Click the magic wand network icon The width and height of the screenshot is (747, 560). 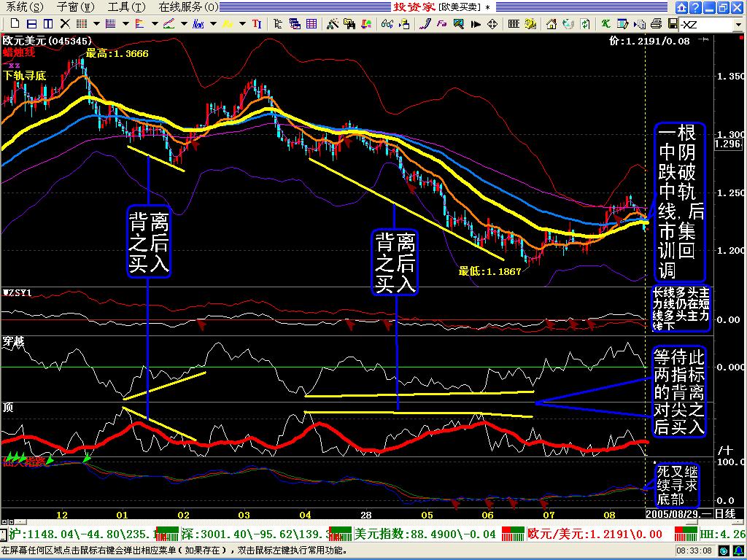[333, 24]
